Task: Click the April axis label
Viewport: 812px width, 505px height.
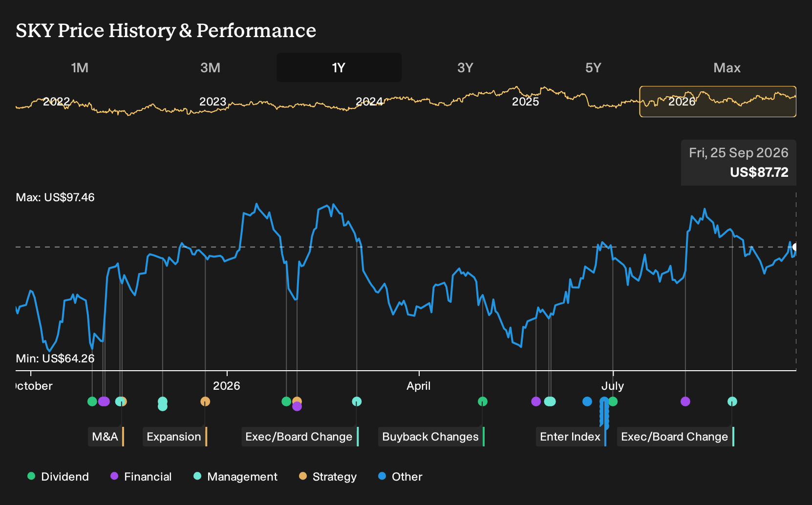Action: (419, 386)
